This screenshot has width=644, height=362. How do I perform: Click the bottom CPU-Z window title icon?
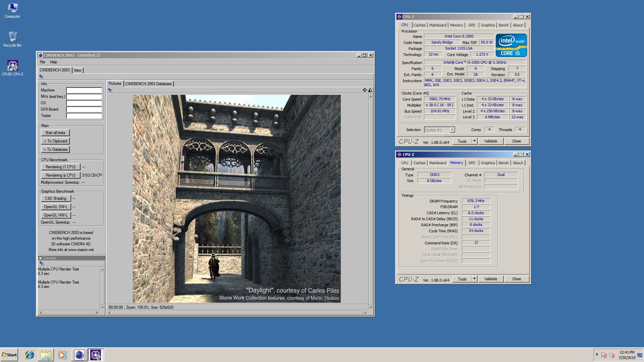(399, 155)
